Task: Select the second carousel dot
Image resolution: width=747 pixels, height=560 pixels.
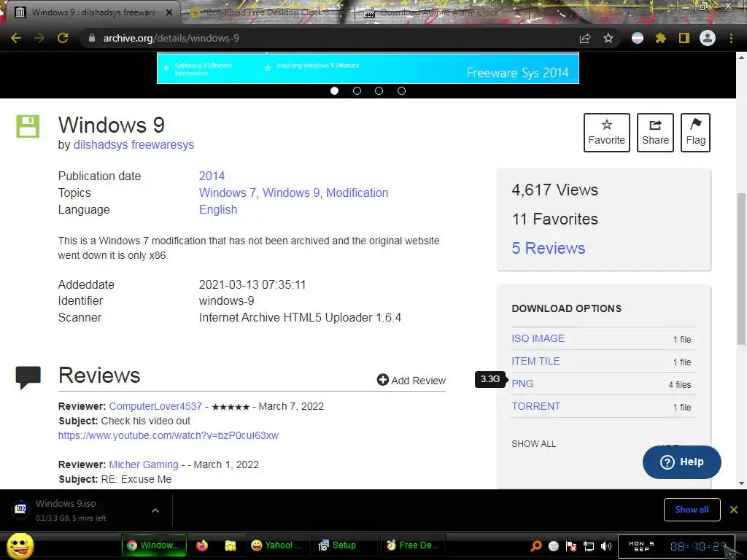Action: (x=357, y=90)
